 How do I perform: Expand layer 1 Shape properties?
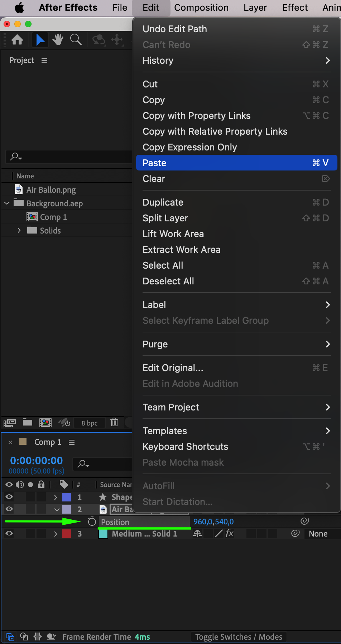(55, 497)
